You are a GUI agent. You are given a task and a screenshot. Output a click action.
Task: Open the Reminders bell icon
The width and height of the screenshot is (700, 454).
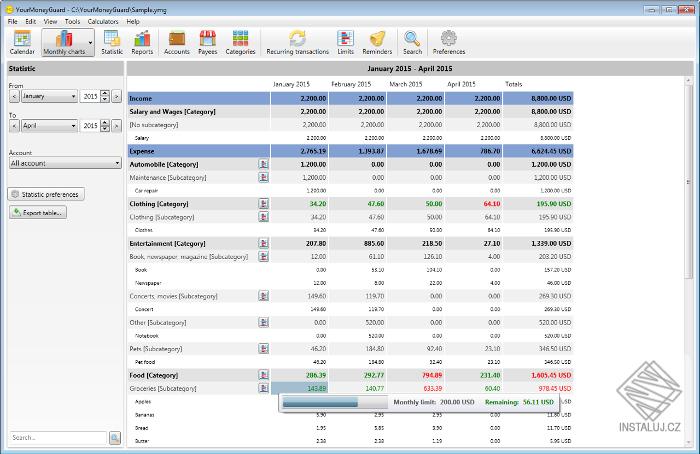(377, 43)
